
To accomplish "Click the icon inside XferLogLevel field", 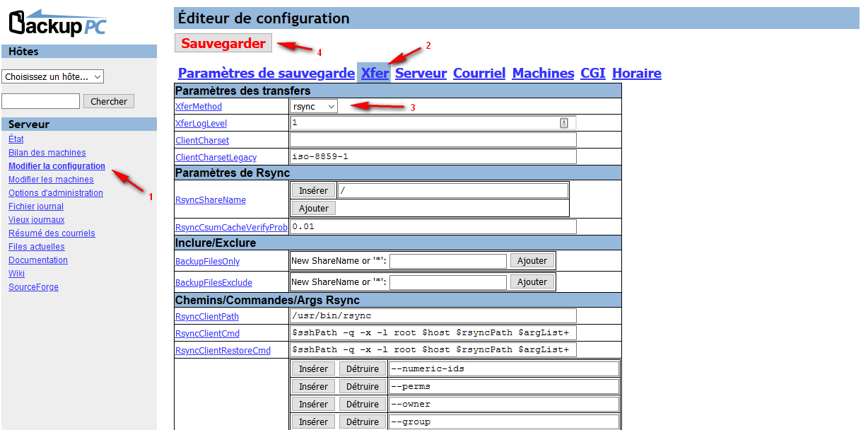I will coord(564,123).
